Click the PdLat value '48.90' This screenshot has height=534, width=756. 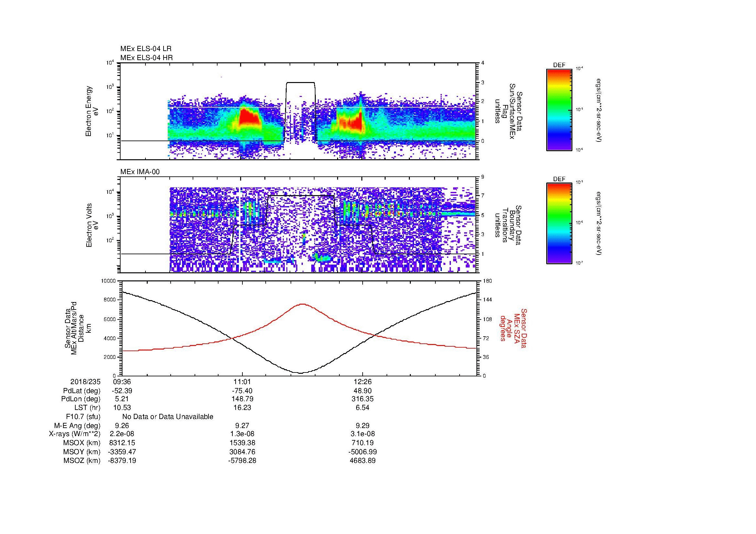click(362, 391)
